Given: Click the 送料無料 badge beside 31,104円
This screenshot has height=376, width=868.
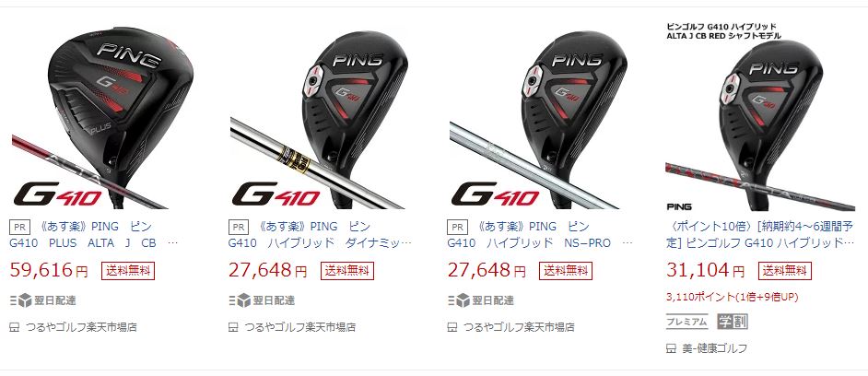Looking at the screenshot, I should coord(785,271).
